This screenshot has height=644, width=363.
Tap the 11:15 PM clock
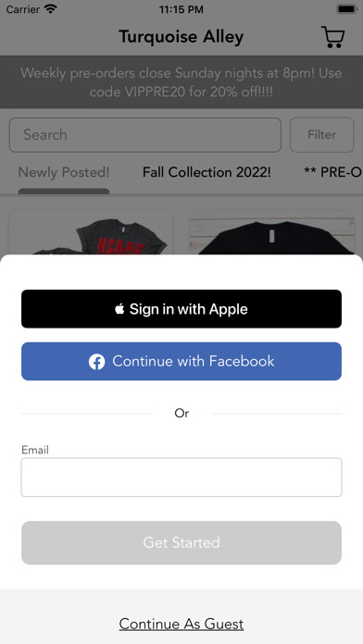181,9
